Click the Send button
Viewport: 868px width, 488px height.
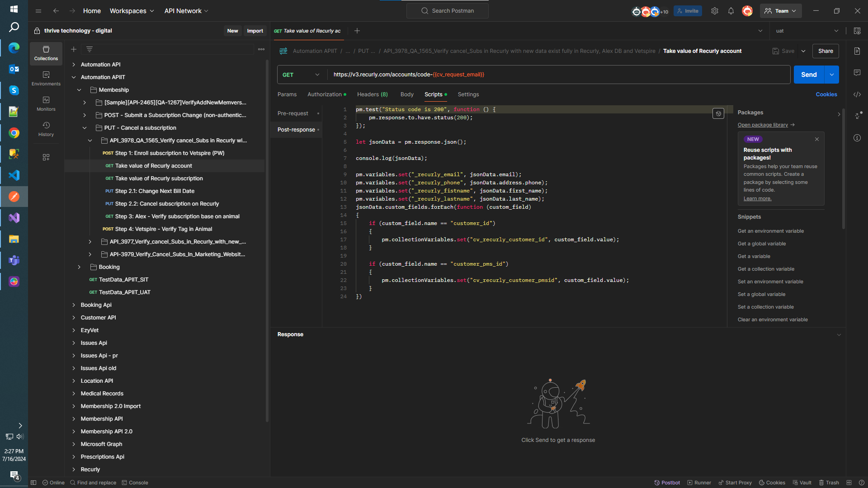[808, 75]
